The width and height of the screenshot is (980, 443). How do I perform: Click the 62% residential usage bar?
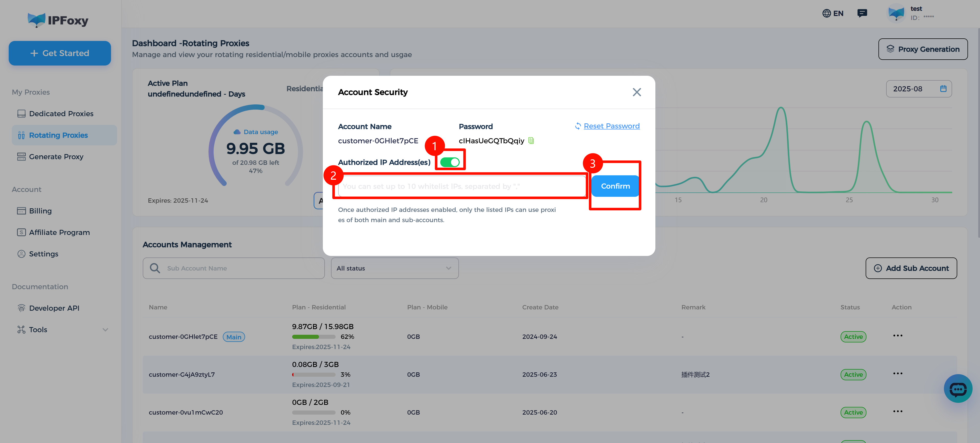tap(313, 337)
